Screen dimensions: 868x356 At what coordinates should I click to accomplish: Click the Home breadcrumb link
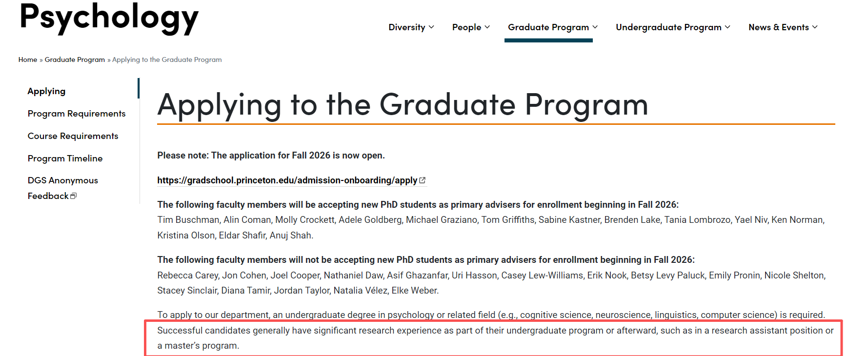tap(28, 59)
